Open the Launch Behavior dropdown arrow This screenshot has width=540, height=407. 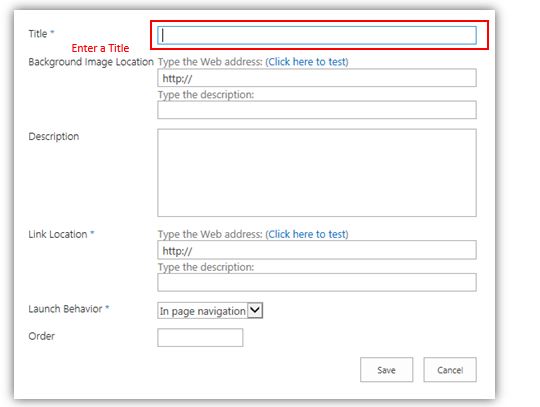pos(255,310)
